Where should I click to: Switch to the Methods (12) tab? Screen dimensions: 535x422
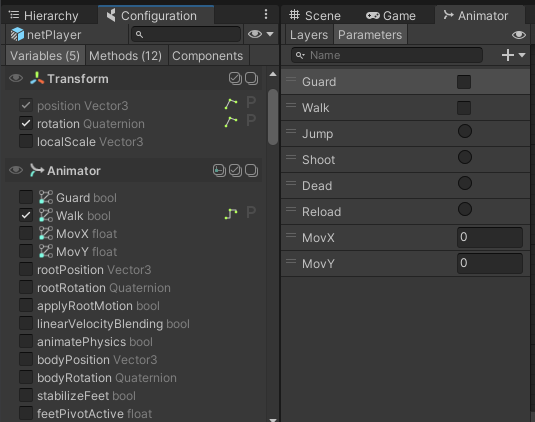tap(125, 56)
